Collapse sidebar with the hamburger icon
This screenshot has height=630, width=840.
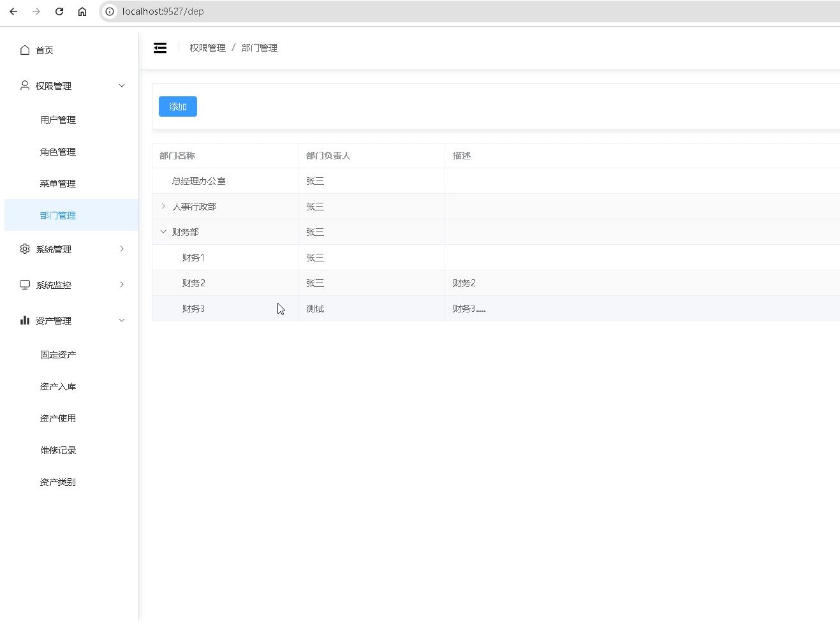[160, 48]
